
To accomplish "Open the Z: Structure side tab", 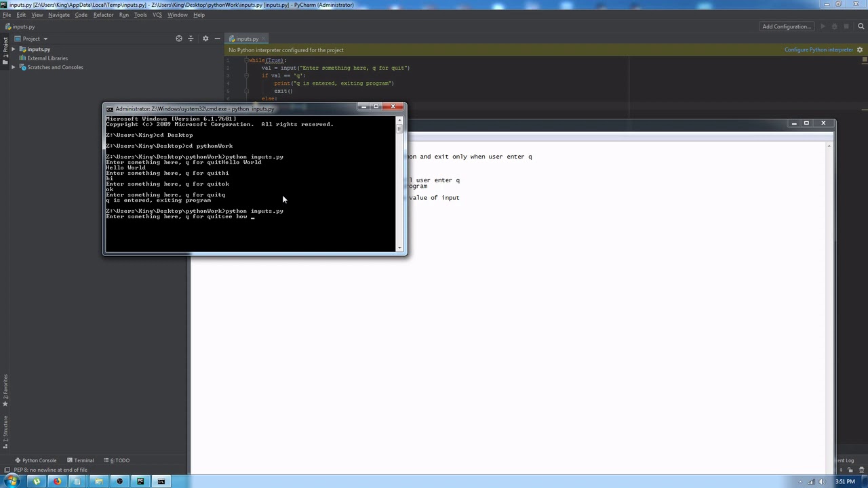I will (5, 433).
